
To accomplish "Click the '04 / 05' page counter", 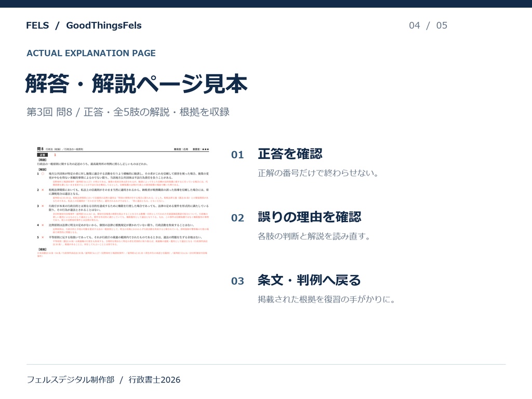I will click(x=428, y=25).
